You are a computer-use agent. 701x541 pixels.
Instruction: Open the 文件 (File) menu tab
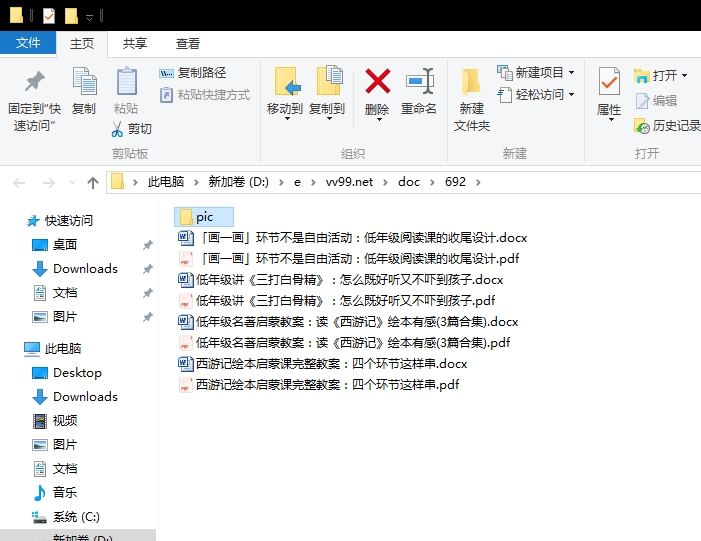(28, 43)
